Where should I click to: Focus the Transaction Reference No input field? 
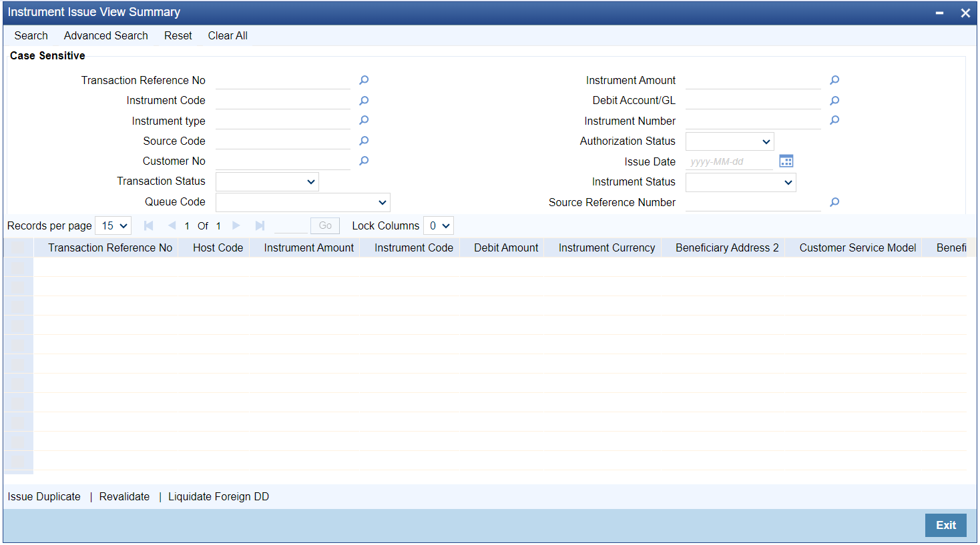tap(283, 80)
